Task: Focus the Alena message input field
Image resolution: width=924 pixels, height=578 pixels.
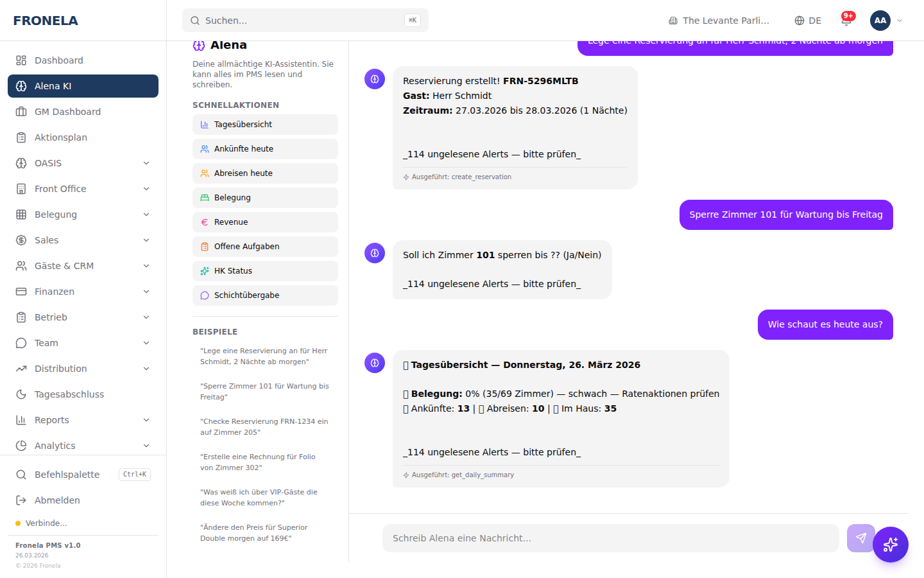Action: pyautogui.click(x=610, y=538)
